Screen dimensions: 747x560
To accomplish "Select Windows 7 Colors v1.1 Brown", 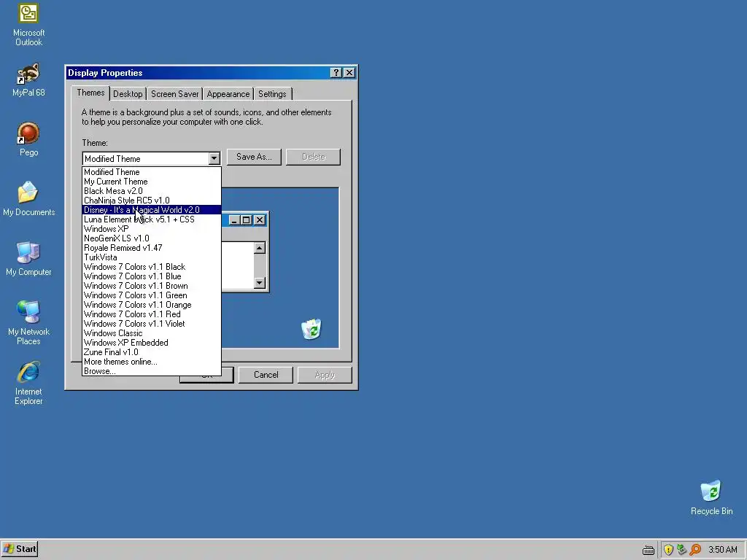I will tap(152, 286).
